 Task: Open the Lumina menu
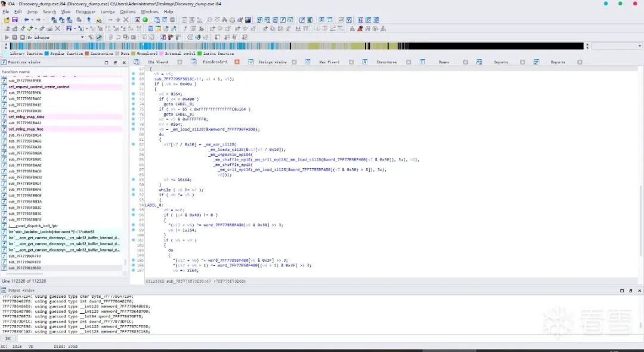pos(107,11)
